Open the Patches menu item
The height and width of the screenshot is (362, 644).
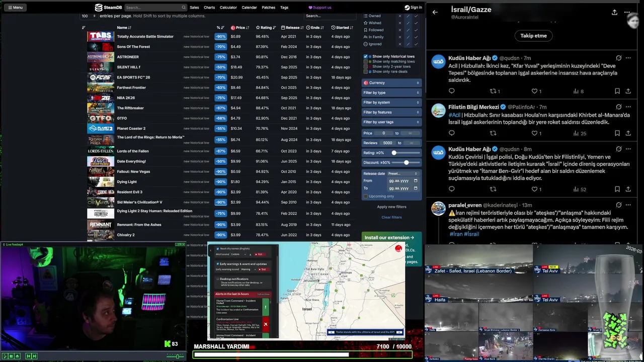pos(269,8)
